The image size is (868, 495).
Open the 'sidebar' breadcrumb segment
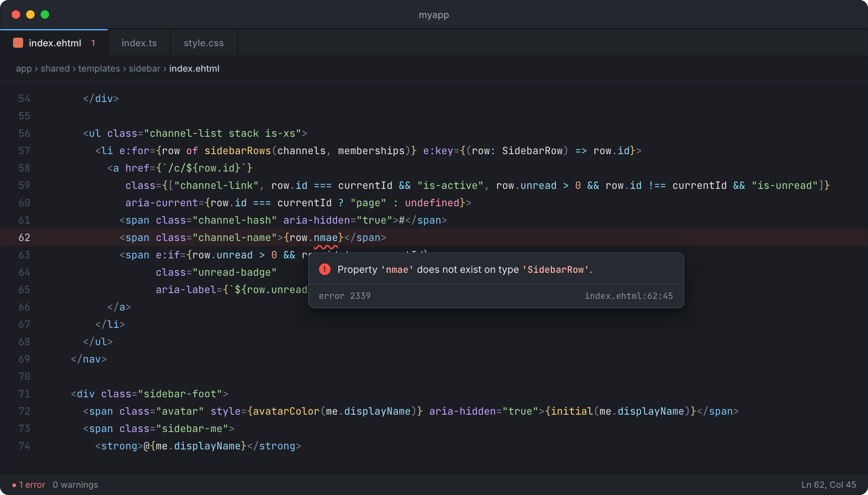click(x=145, y=68)
